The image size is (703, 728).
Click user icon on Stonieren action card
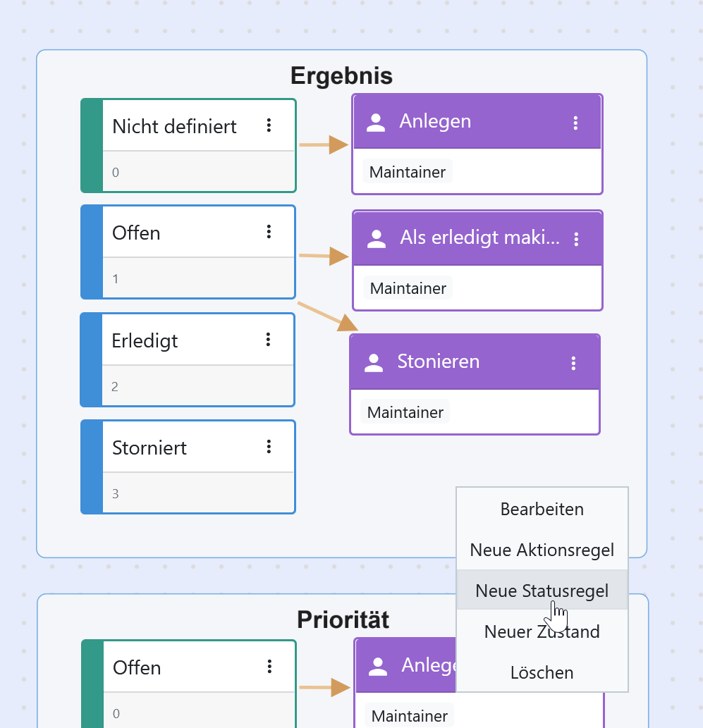(x=374, y=363)
